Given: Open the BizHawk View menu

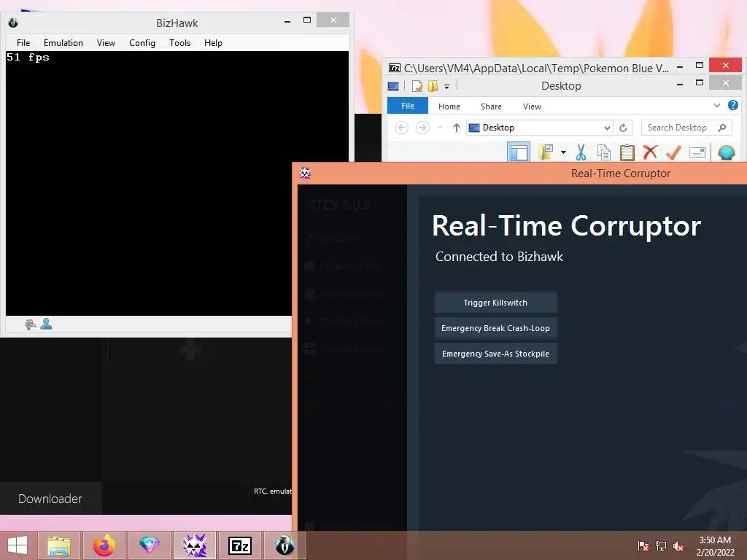Looking at the screenshot, I should (107, 43).
